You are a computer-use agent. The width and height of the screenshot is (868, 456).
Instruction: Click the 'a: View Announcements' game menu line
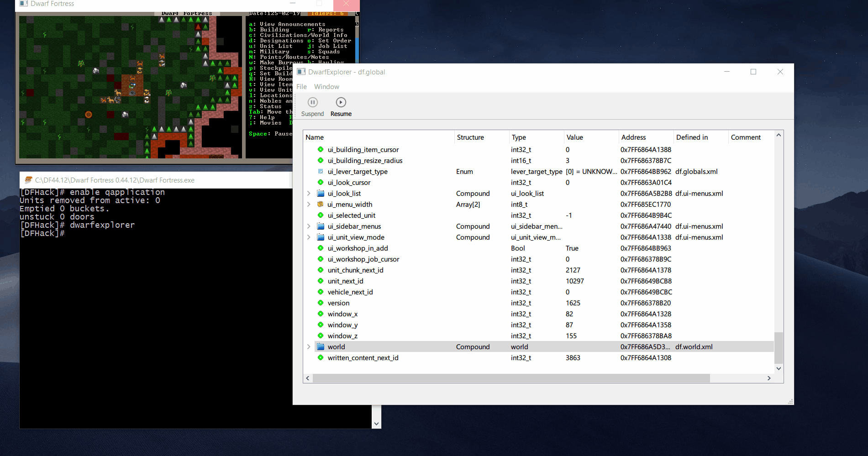pos(287,24)
